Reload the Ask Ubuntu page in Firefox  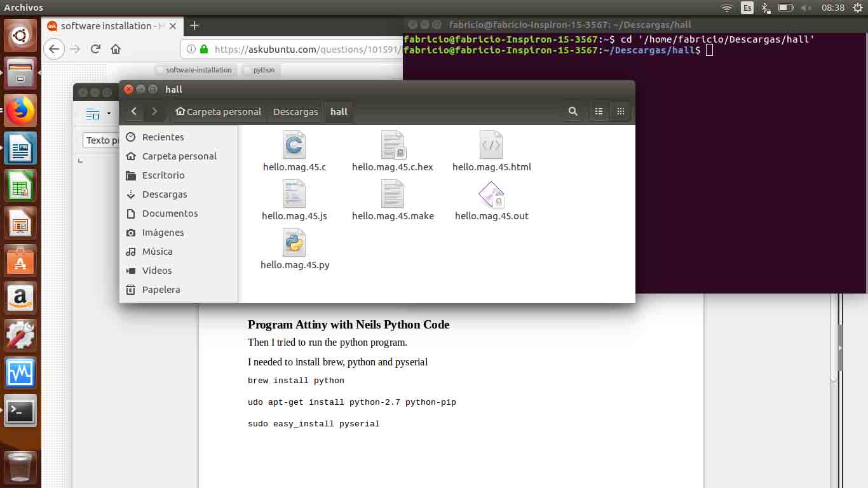(x=95, y=49)
